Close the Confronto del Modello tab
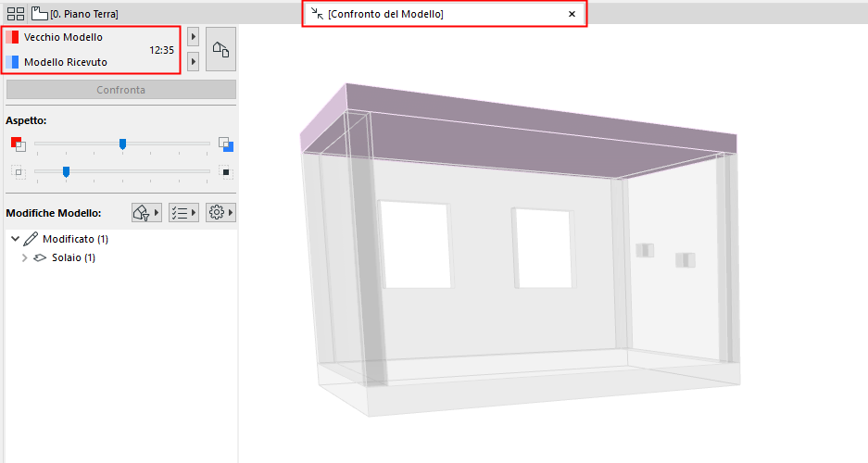Viewport: 868px width, 463px height. pos(572,15)
